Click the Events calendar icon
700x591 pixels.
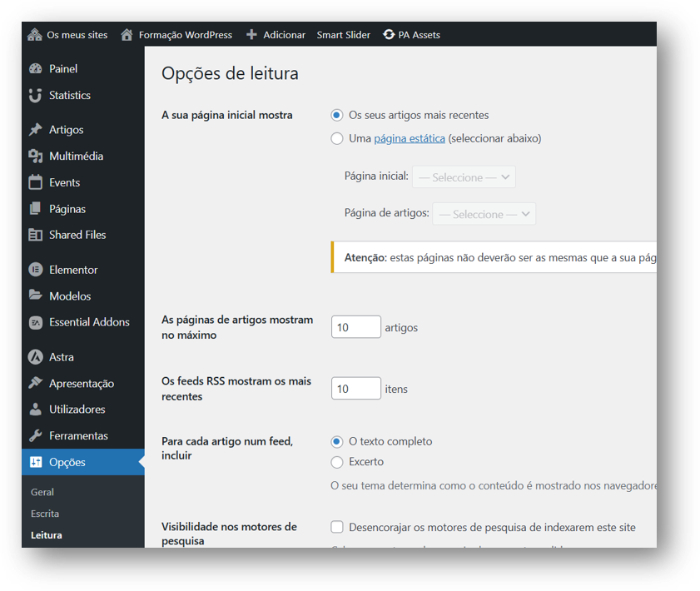coord(35,182)
